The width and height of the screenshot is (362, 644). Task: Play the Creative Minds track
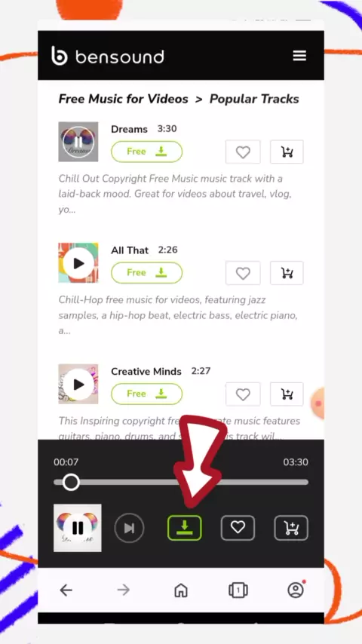(78, 384)
